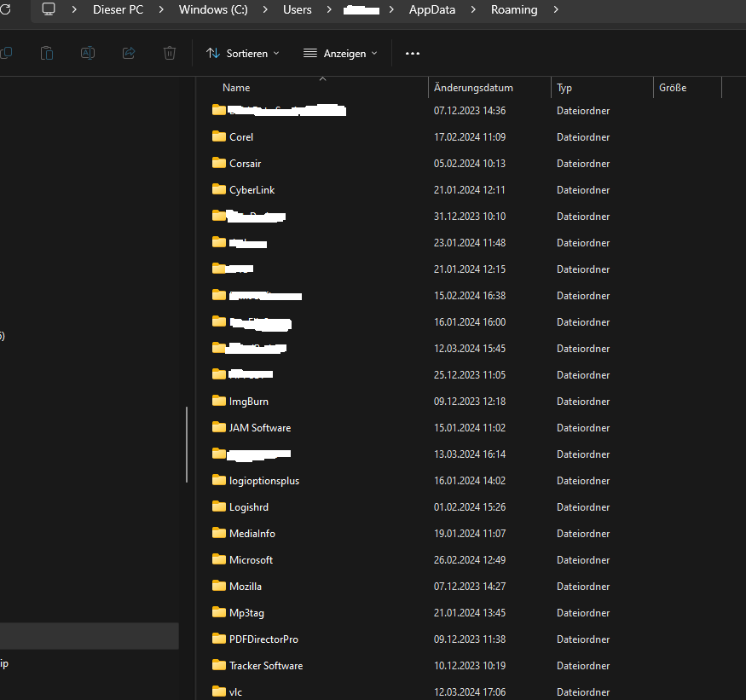
Task: Select the ImgBurn folder name
Action: coord(249,402)
